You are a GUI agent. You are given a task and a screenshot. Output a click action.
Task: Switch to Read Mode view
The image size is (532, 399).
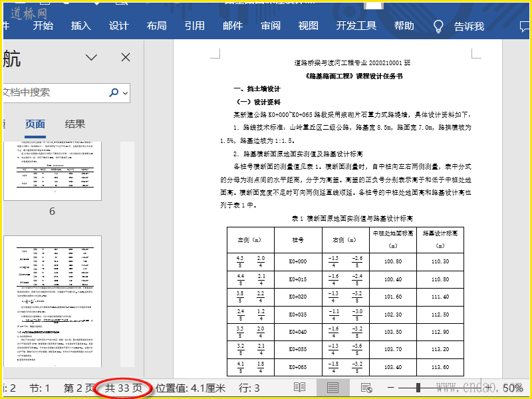(300, 388)
